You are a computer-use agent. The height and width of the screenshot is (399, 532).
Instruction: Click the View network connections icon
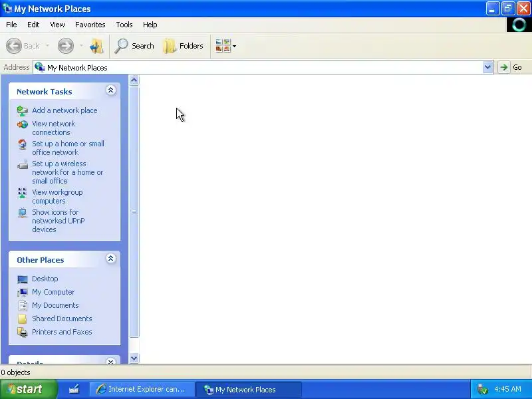[x=23, y=124]
